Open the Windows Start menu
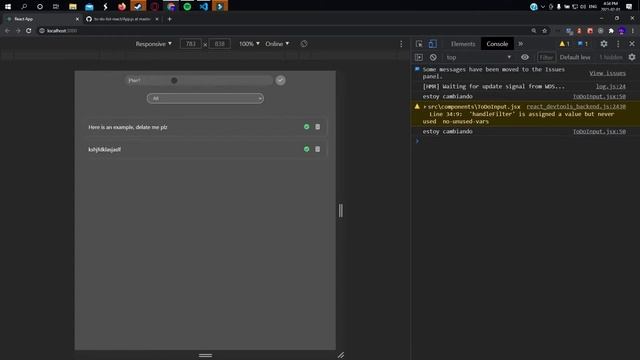Viewport: 640px width, 360px height. 8,7
